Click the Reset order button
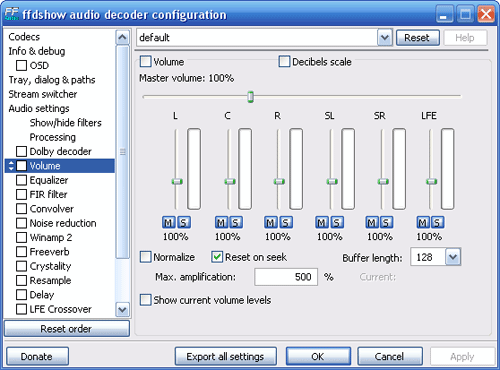500x370 pixels. (x=67, y=329)
